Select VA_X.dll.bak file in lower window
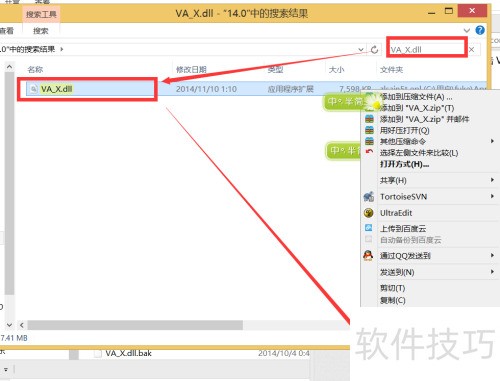The image size is (500, 381). click(129, 353)
